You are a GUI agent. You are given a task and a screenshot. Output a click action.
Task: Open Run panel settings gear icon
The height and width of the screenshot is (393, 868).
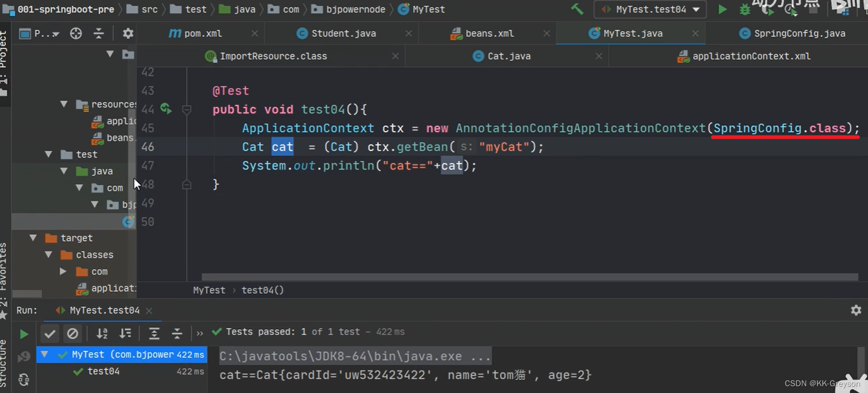pos(856,311)
